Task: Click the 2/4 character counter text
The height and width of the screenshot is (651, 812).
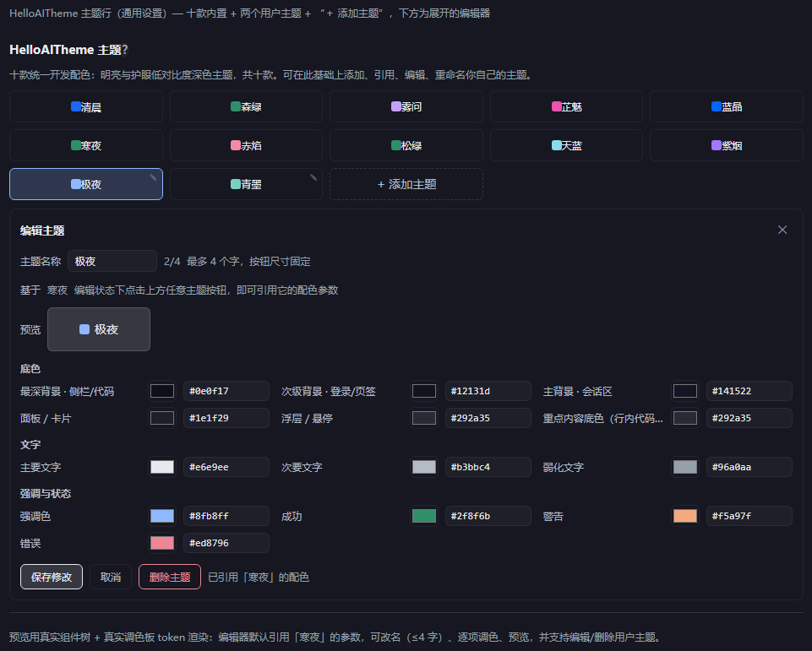Action: pos(172,262)
